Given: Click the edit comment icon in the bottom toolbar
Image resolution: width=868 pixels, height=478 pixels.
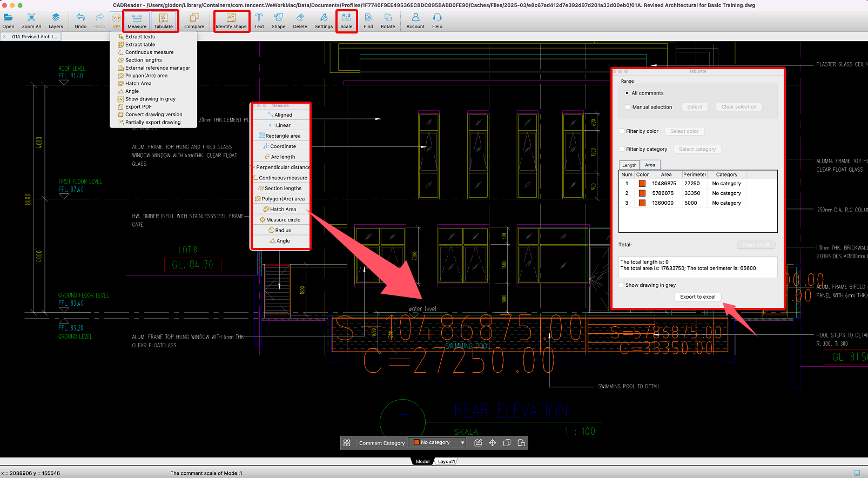Looking at the screenshot, I should click(478, 443).
